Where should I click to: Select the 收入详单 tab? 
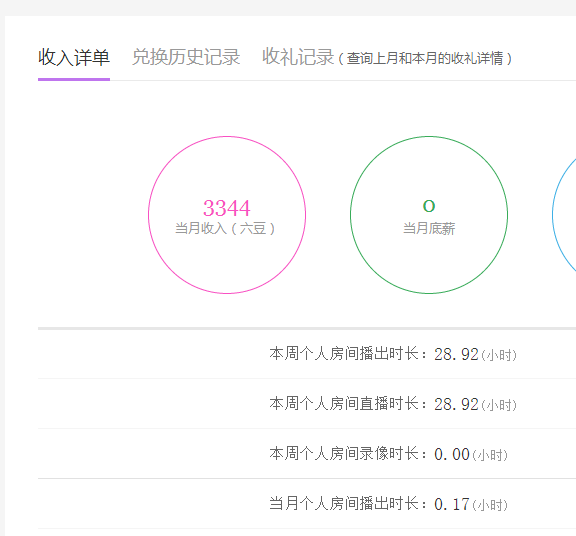click(74, 58)
